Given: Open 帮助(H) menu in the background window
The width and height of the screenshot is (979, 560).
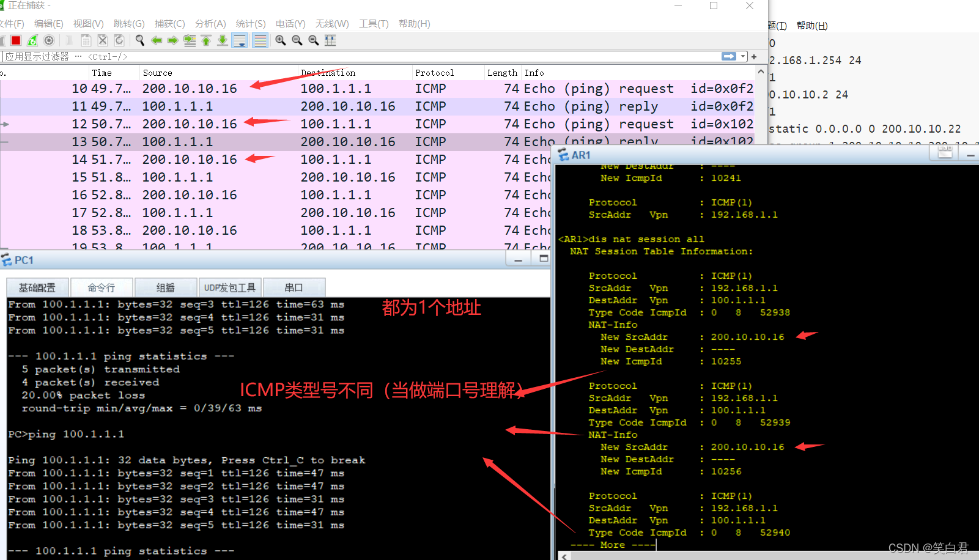Looking at the screenshot, I should point(812,26).
